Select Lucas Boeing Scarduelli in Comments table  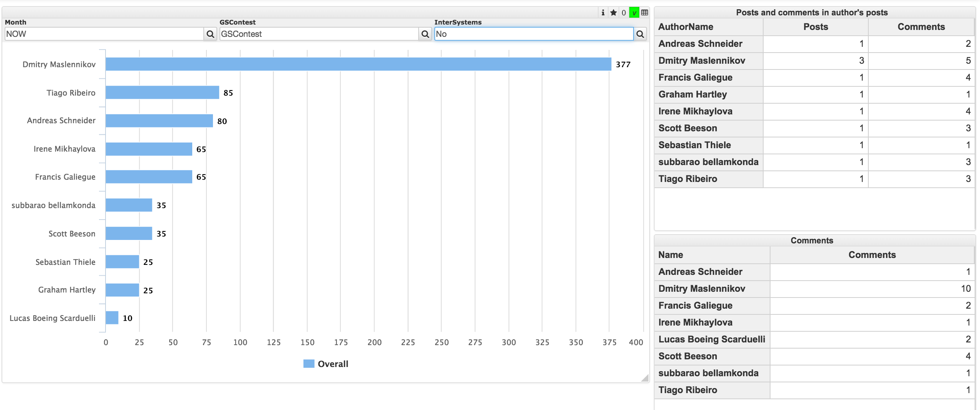point(711,339)
